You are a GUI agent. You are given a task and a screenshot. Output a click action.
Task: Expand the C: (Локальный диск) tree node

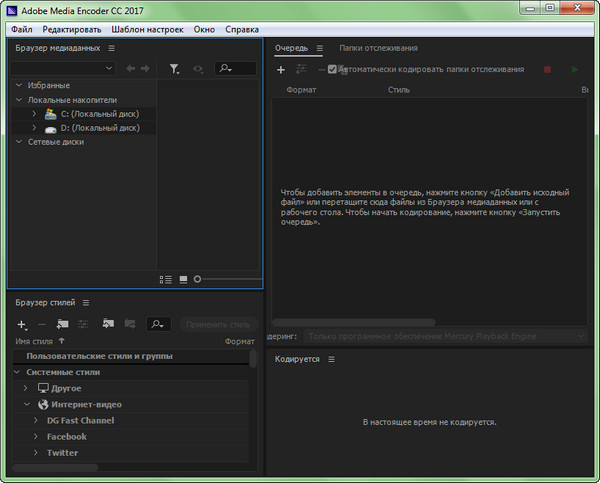point(34,114)
